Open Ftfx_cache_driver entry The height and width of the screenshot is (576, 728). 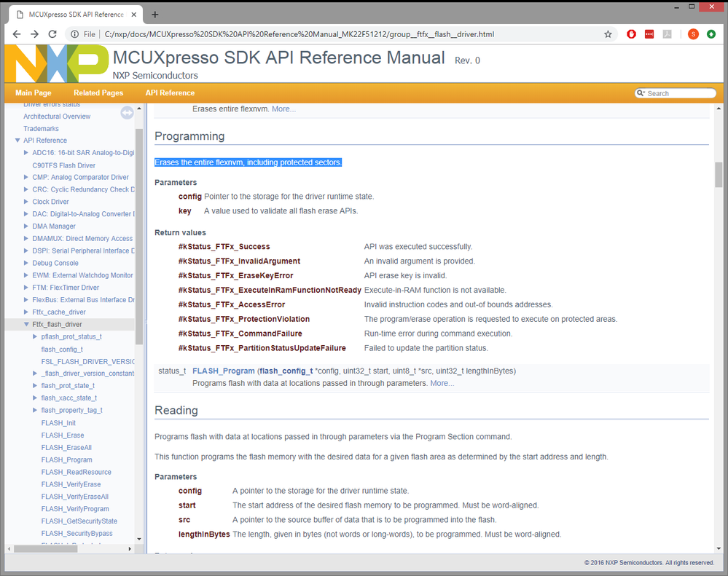[x=58, y=312]
